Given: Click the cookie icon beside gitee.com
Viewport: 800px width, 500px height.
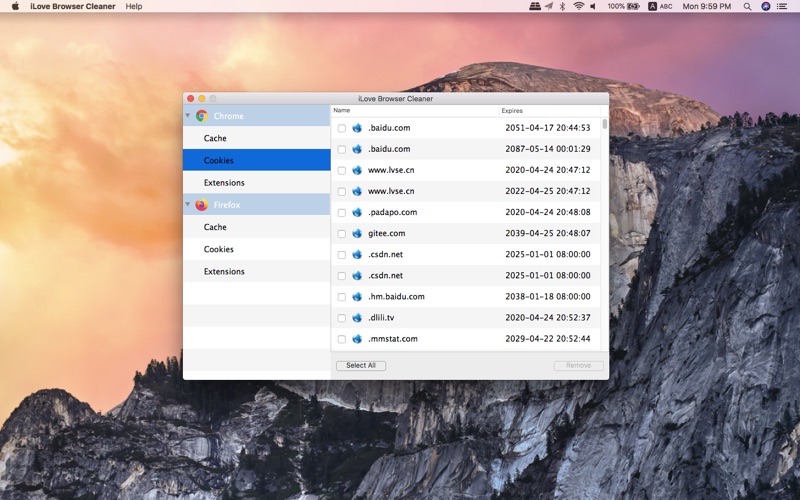Looking at the screenshot, I should [x=357, y=234].
